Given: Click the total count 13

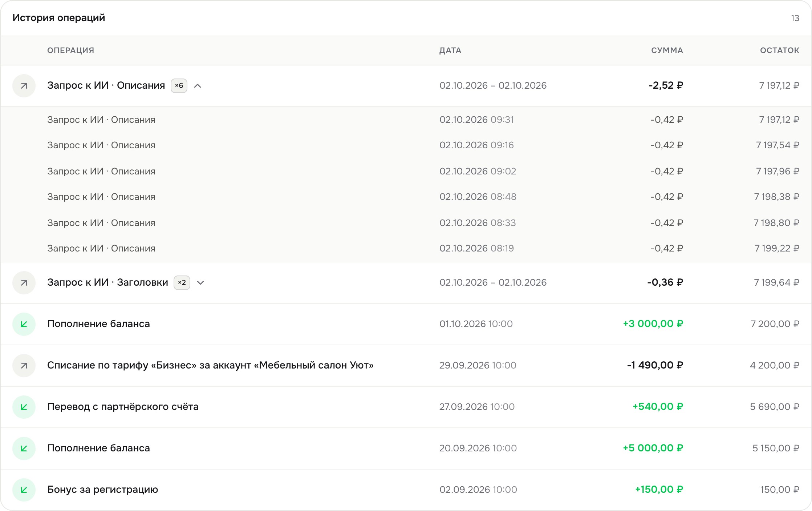Looking at the screenshot, I should coord(795,18).
